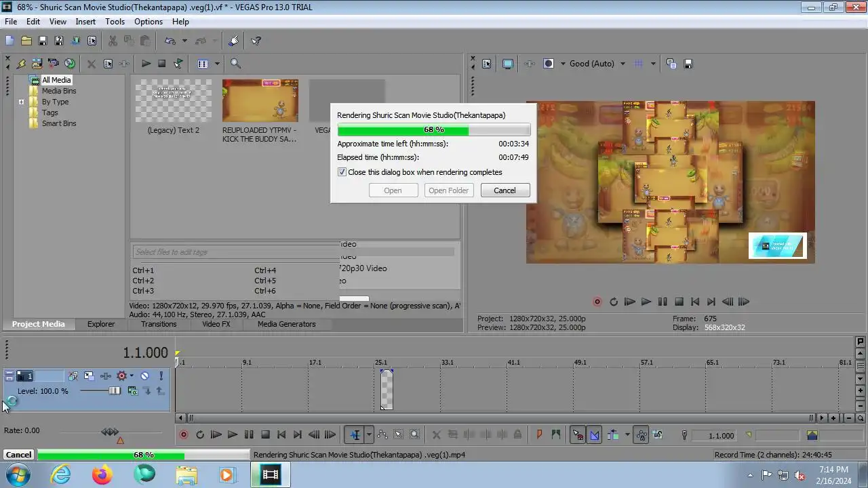Image resolution: width=868 pixels, height=488 pixels.
Task: Click the Normal Edit Tool in timeline toolbar
Action: pos(355,435)
